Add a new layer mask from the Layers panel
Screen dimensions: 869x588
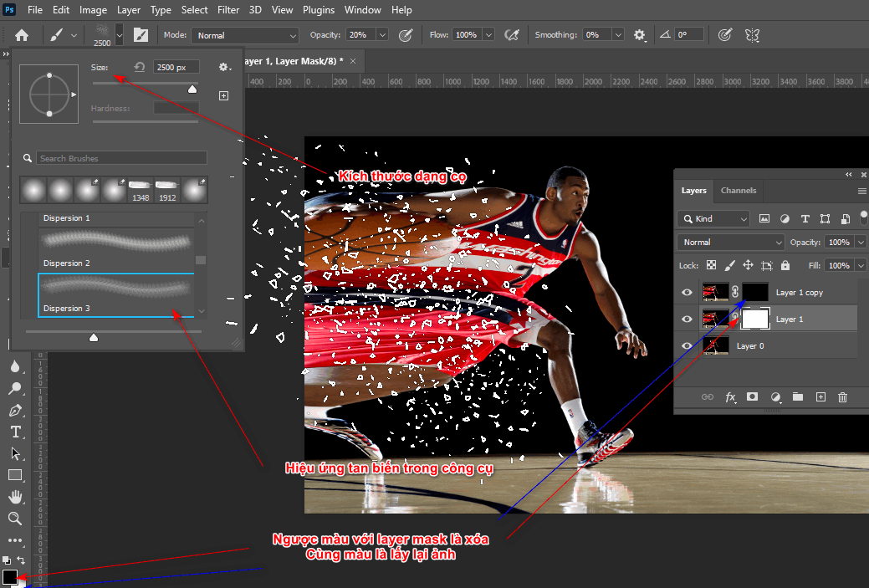752,397
